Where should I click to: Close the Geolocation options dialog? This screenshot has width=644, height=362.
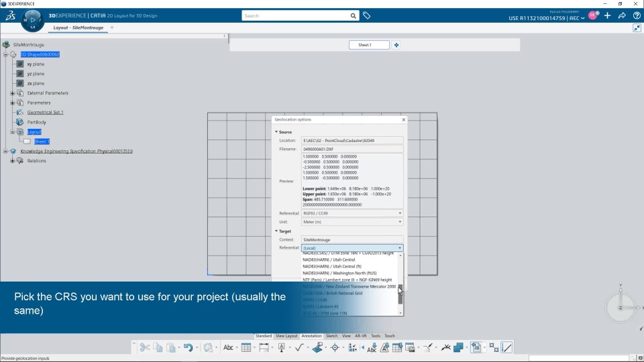[x=404, y=119]
